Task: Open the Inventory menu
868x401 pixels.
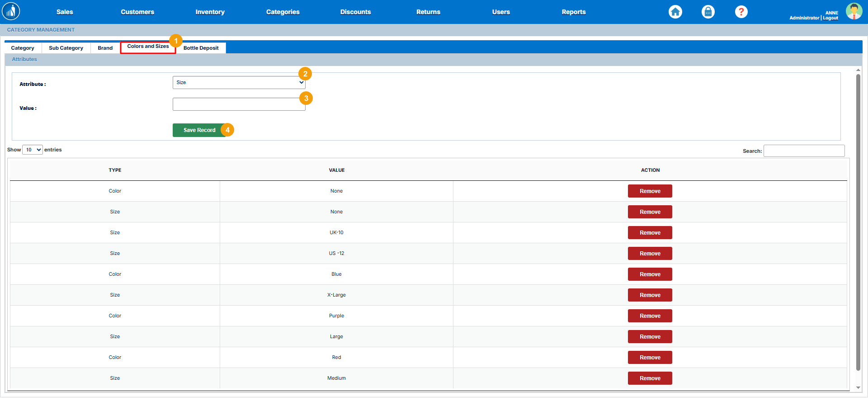Action: click(x=210, y=12)
